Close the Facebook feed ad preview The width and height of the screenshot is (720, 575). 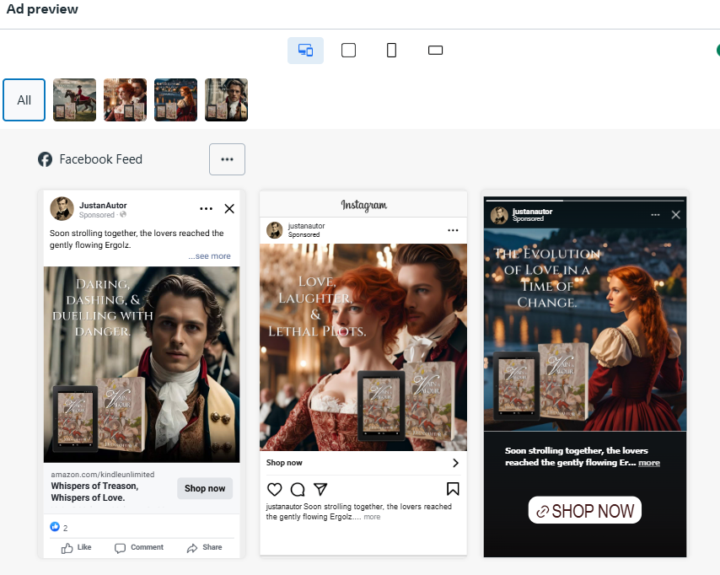point(229,209)
